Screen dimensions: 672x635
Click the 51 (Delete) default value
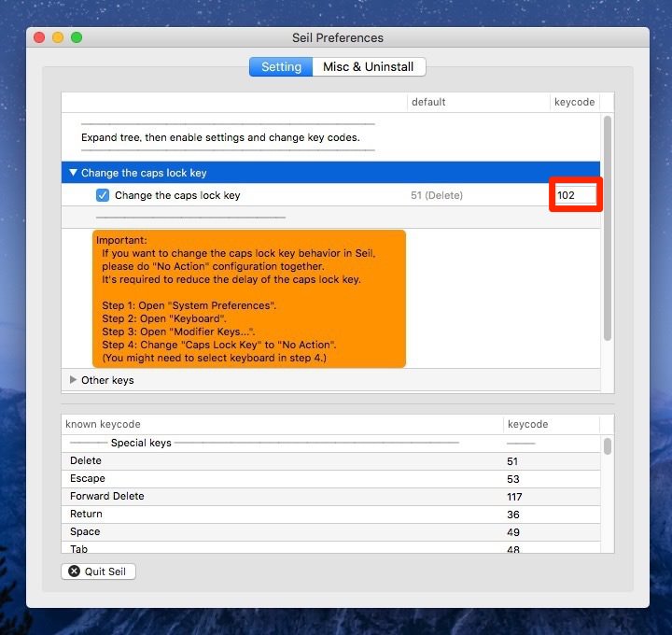[437, 195]
